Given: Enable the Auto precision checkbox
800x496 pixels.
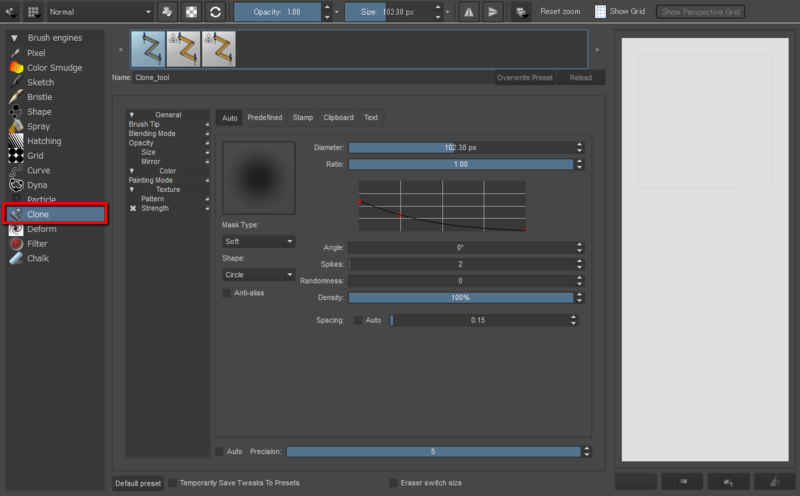Looking at the screenshot, I should [x=219, y=451].
